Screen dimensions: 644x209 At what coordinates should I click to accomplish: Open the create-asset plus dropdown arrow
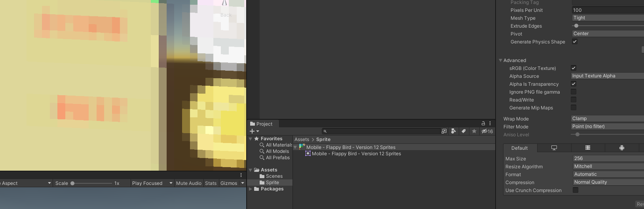pos(258,131)
